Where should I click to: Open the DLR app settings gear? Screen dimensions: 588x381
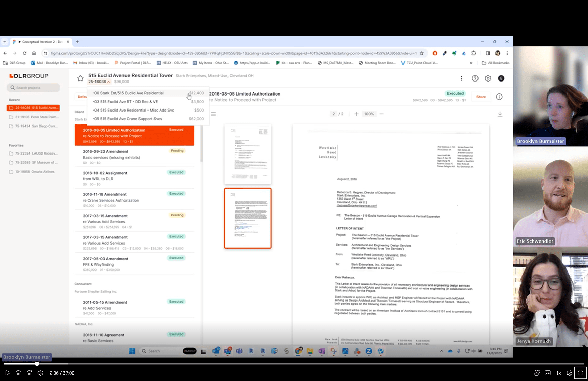pyautogui.click(x=488, y=78)
